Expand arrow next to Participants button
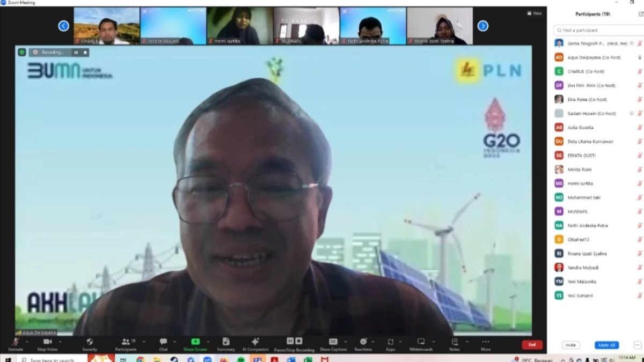Viewport: 644px width, 362px height. [x=143, y=342]
